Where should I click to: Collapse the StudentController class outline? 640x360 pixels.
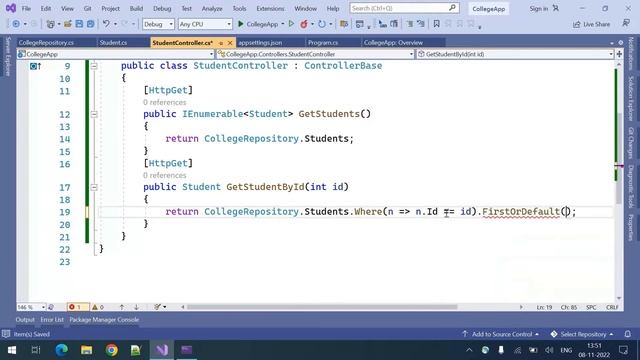[94, 66]
